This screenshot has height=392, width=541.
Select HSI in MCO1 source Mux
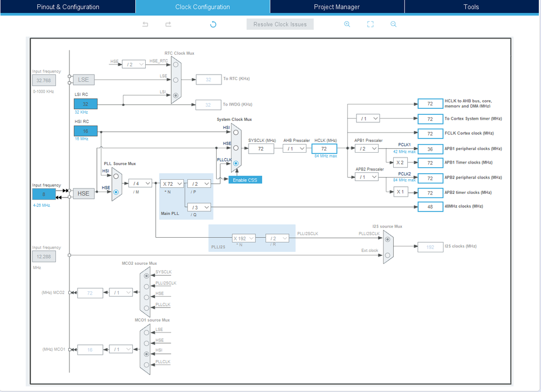point(147,354)
